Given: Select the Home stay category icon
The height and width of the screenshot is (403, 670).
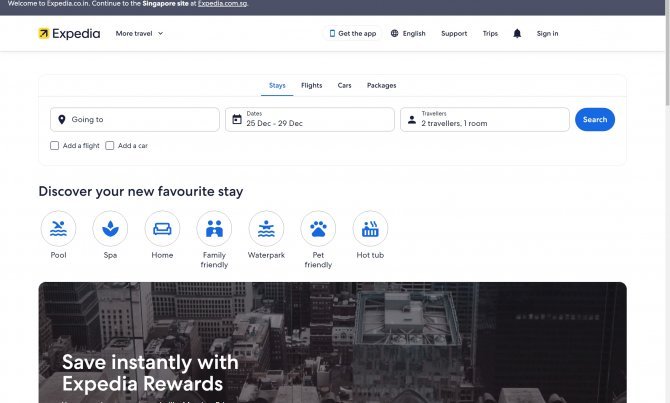Looking at the screenshot, I should click(162, 229).
